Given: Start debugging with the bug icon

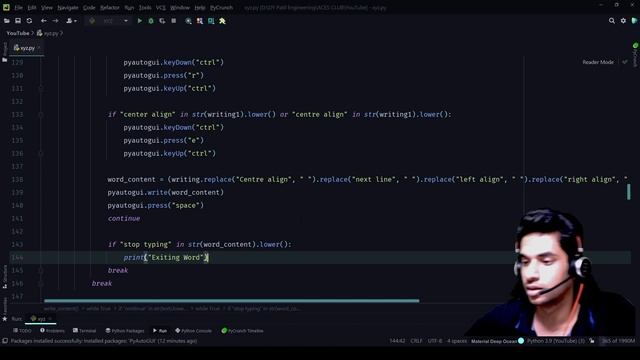Looking at the screenshot, I should [x=151, y=21].
